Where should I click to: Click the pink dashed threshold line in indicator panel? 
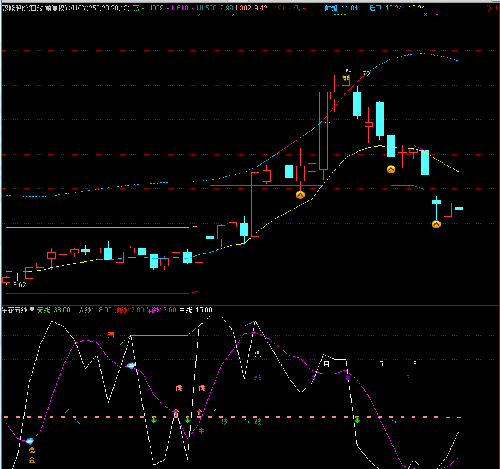pos(232,417)
